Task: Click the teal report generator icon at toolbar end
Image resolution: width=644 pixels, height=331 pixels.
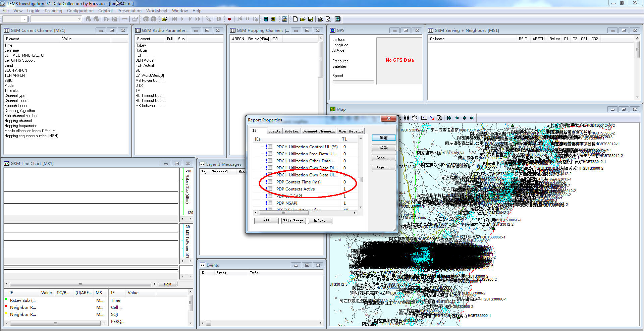Action: 338,19
